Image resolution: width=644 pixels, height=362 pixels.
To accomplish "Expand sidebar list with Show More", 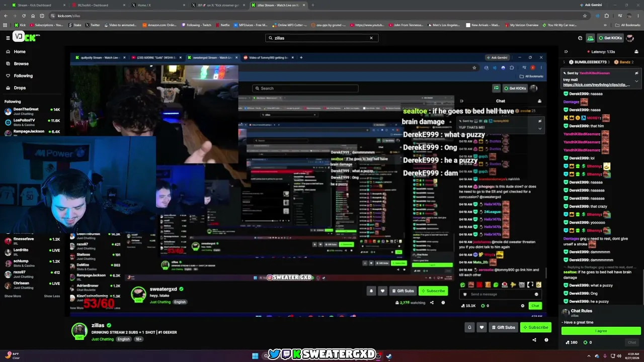I will tap(13, 296).
